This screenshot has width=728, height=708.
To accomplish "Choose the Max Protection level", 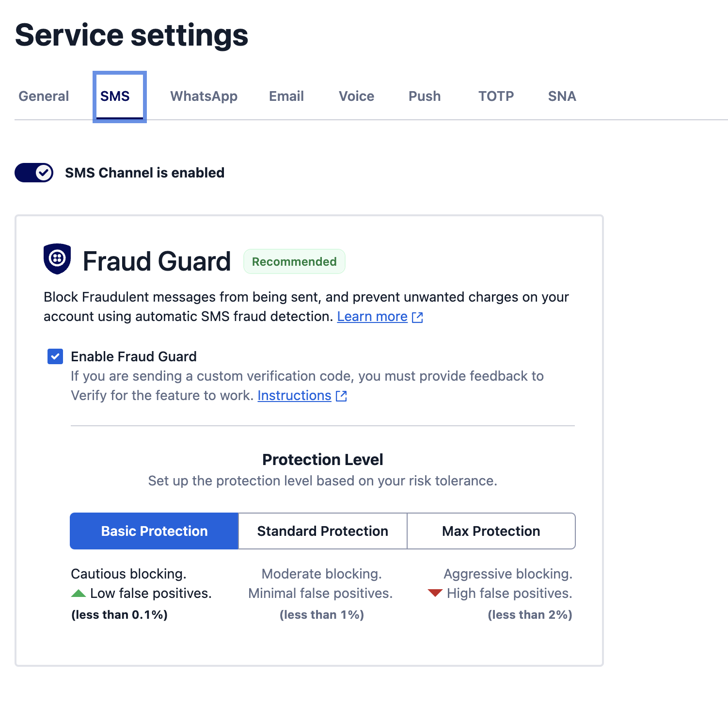I will point(491,531).
